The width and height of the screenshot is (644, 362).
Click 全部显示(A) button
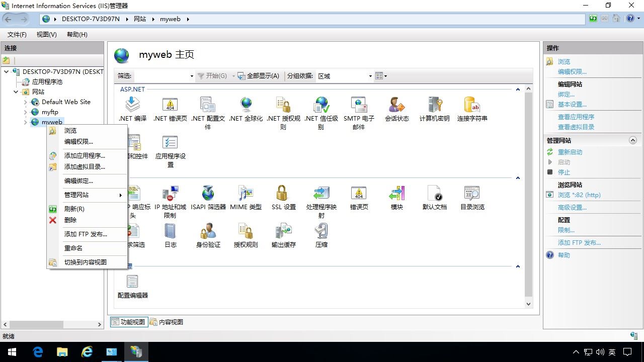click(x=258, y=76)
